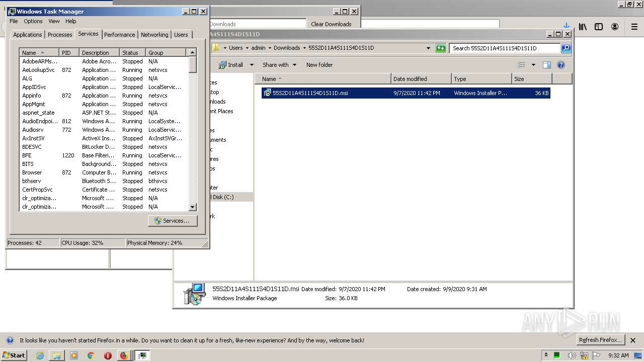Click the Task Manager taskbar icon
This screenshot has width=644, height=362.
click(142, 355)
